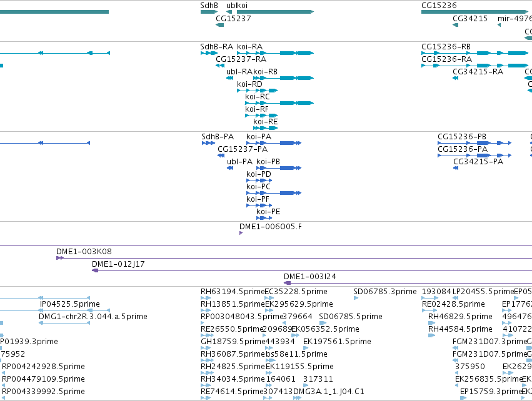
Task: Click the DME1-003I24 clone end marker
Action: point(287,283)
